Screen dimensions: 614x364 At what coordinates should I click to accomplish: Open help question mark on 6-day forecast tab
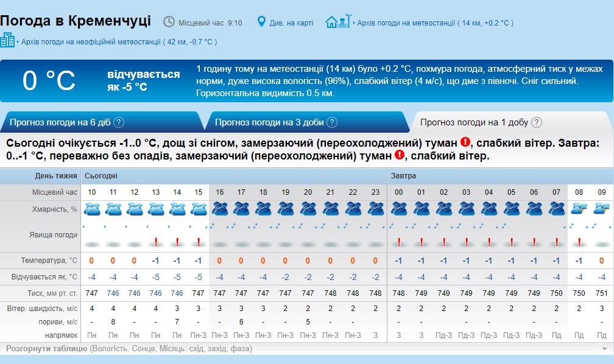pos(119,122)
